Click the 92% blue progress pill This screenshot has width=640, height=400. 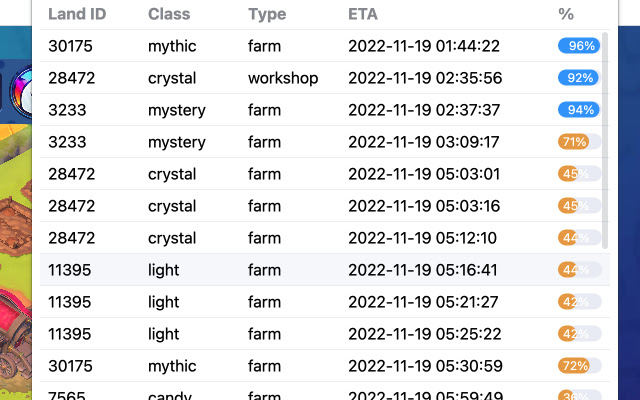click(x=579, y=78)
